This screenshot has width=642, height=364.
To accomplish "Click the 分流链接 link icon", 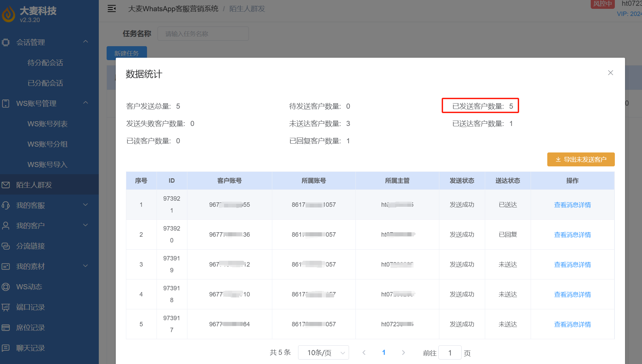I will coord(6,246).
